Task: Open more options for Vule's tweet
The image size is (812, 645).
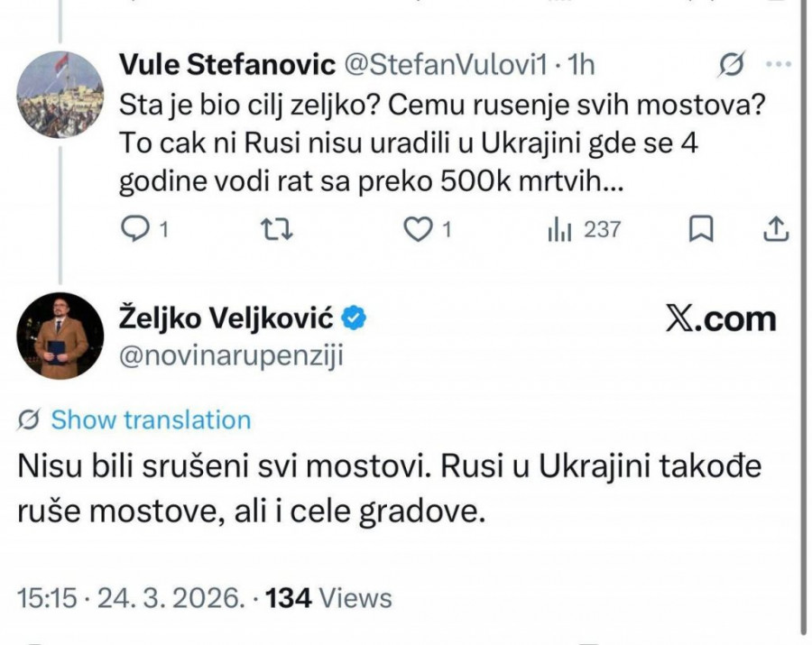Action: [778, 64]
